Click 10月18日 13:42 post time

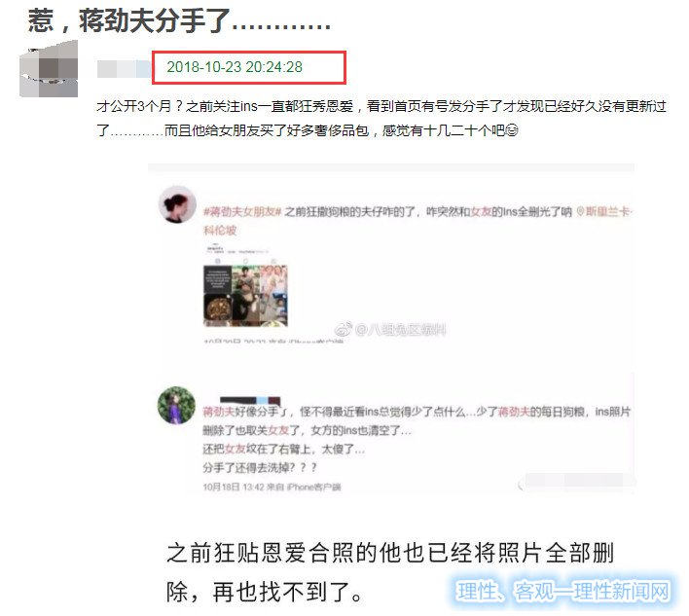point(233,487)
